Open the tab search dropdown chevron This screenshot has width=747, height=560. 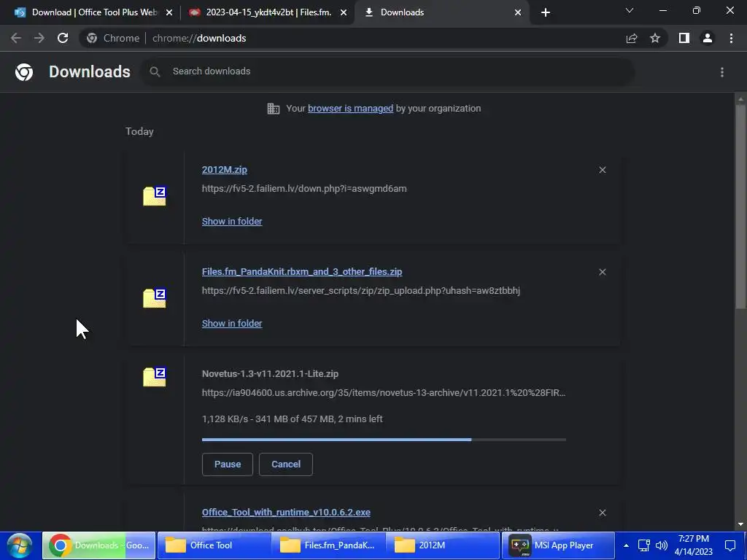pos(630,10)
